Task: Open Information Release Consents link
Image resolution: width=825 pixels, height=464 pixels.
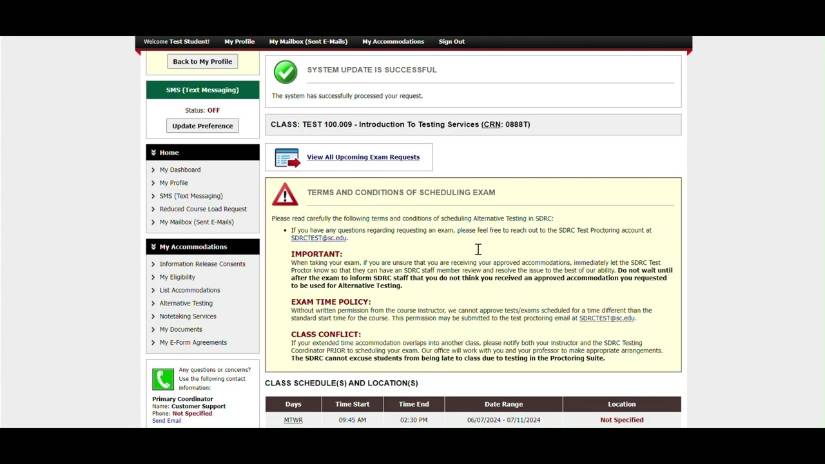Action: (203, 264)
